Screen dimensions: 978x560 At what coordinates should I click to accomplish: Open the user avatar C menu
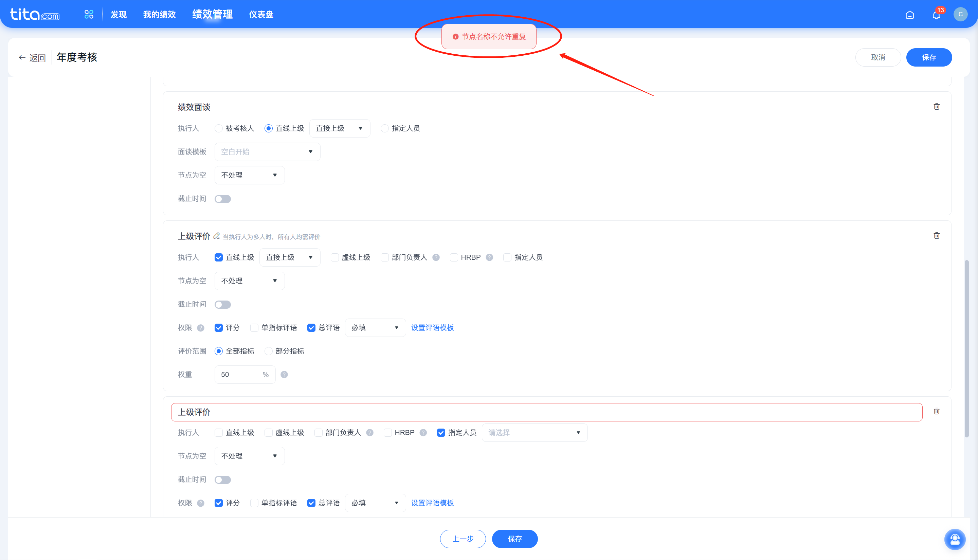[960, 14]
